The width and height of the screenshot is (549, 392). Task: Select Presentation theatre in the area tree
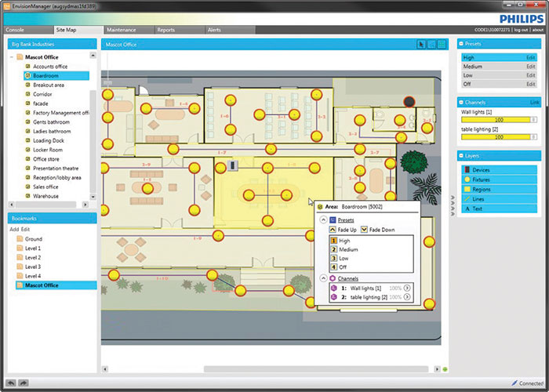click(x=55, y=168)
